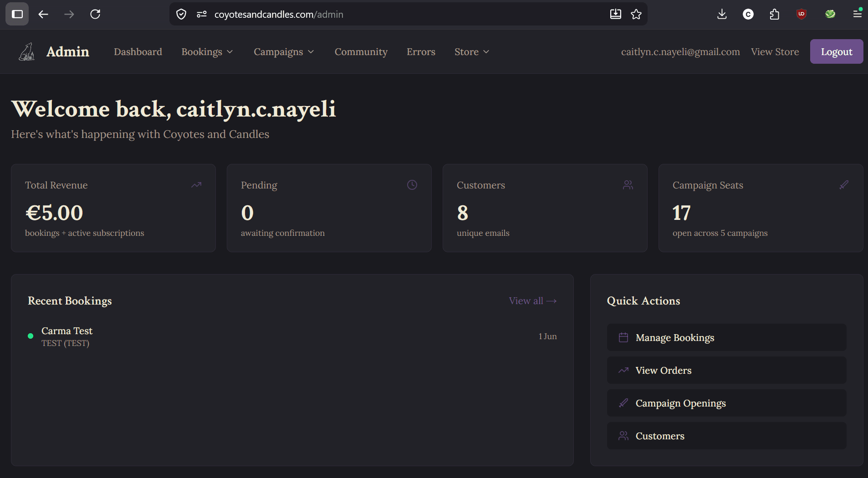
Task: Open browser downloads icon
Action: tap(722, 14)
